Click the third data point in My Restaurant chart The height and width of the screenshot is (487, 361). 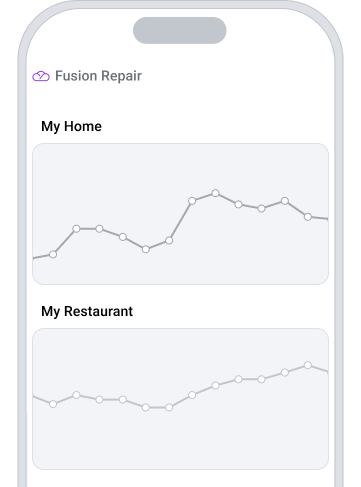tap(99, 399)
